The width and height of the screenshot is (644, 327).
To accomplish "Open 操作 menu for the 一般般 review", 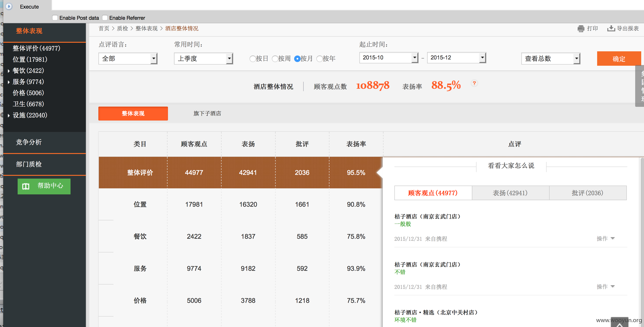I will [x=605, y=239].
